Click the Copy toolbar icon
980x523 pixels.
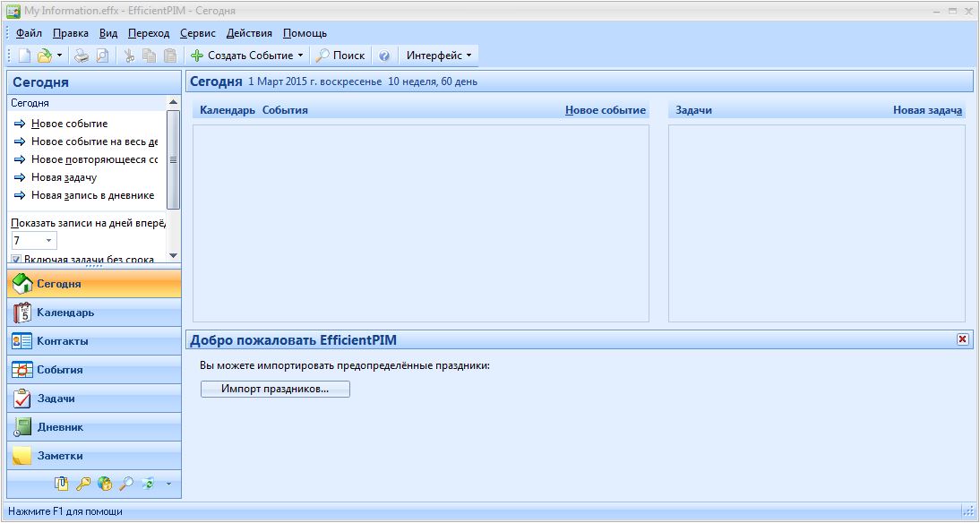click(150, 56)
